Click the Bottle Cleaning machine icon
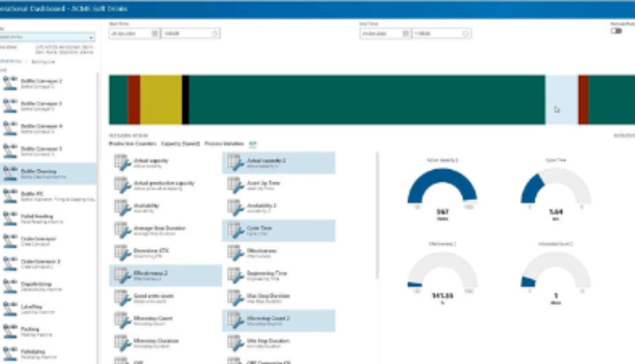This screenshot has width=635, height=364. (10, 174)
